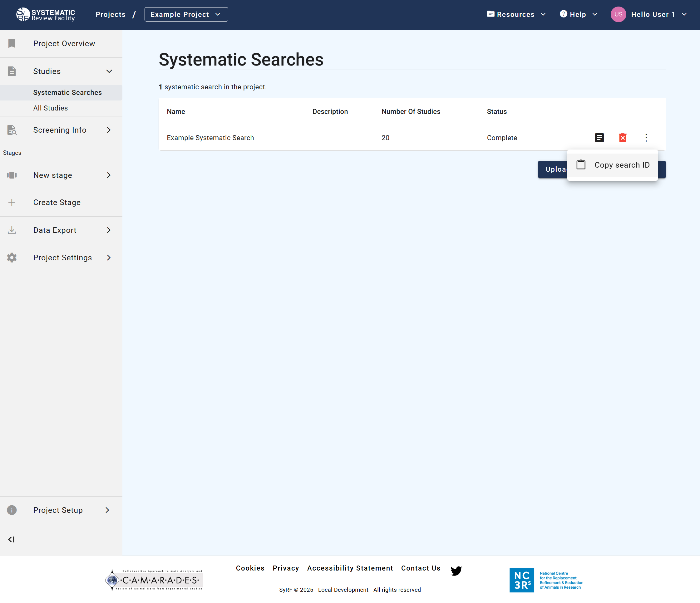700x603 pixels.
Task: Collapse the Studies section chevron
Action: [x=109, y=71]
